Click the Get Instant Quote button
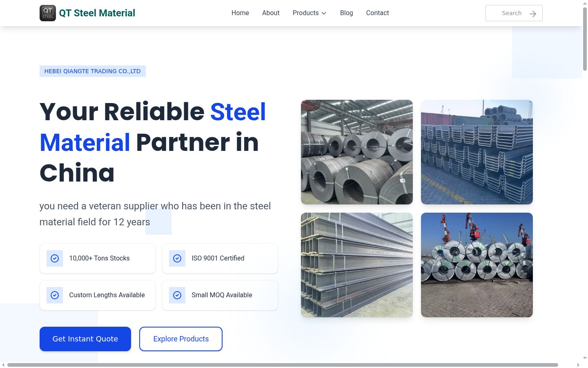The width and height of the screenshot is (588, 368). [85, 339]
